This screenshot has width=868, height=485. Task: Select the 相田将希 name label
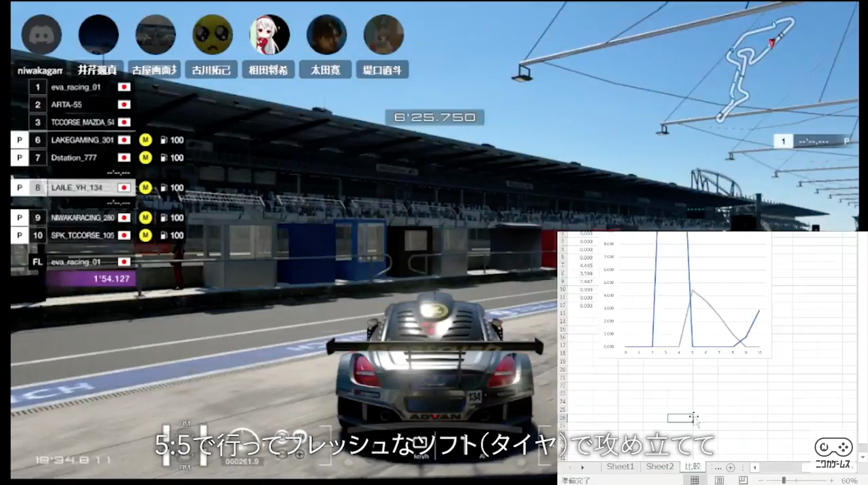(268, 70)
